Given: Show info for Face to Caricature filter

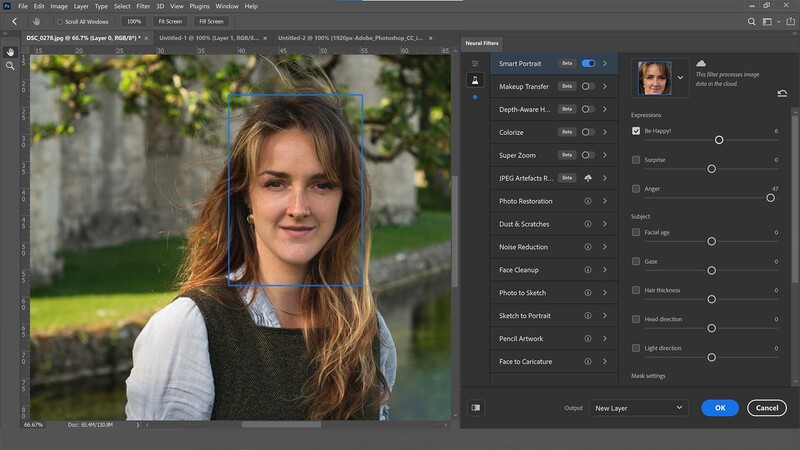Looking at the screenshot, I should click(x=588, y=362).
